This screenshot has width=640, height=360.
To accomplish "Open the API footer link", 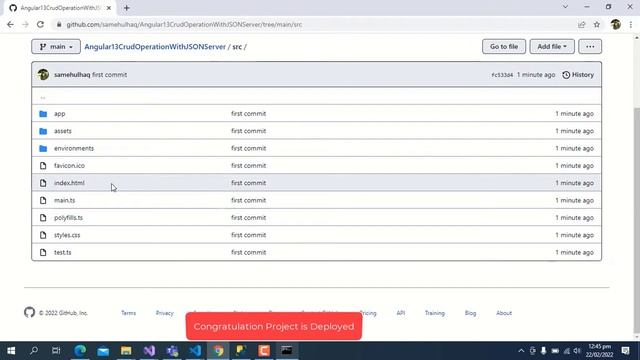I will (400, 313).
